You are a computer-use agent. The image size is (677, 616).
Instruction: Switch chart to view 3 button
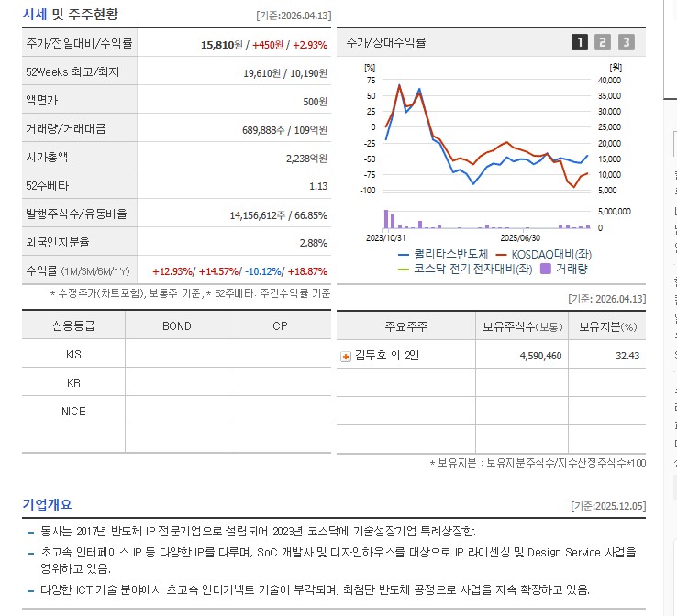pos(626,42)
